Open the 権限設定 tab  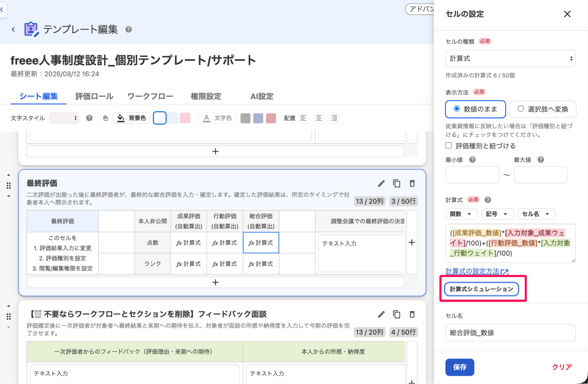(x=206, y=96)
